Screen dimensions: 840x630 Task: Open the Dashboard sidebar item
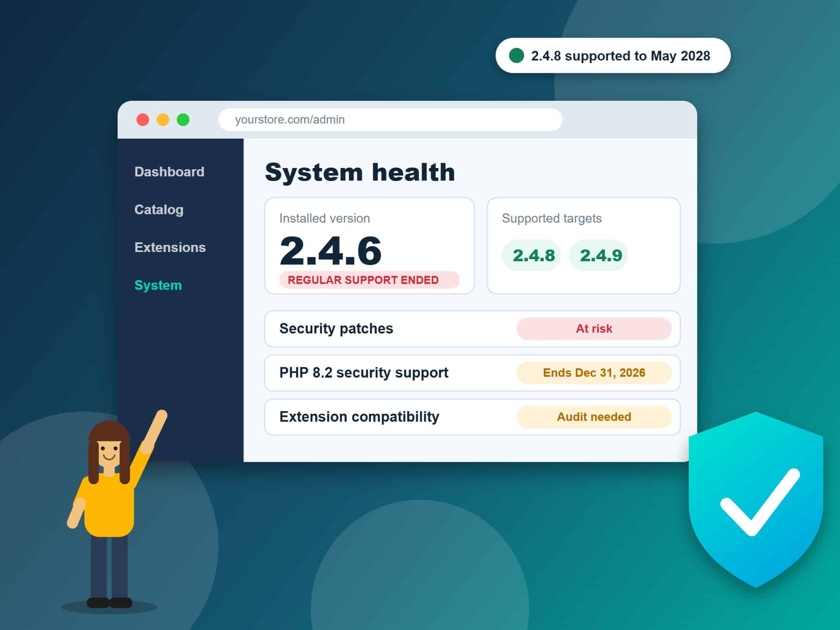[169, 172]
